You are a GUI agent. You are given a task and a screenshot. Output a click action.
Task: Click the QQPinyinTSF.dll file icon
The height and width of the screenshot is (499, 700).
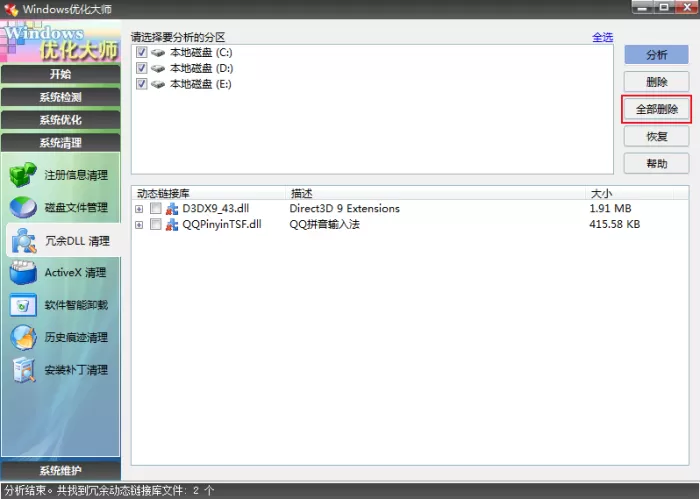coord(172,224)
